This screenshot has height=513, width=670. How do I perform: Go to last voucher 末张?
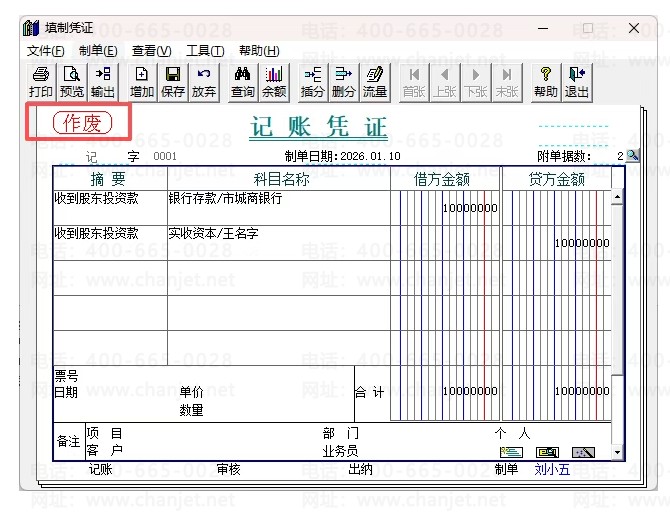pyautogui.click(x=507, y=82)
